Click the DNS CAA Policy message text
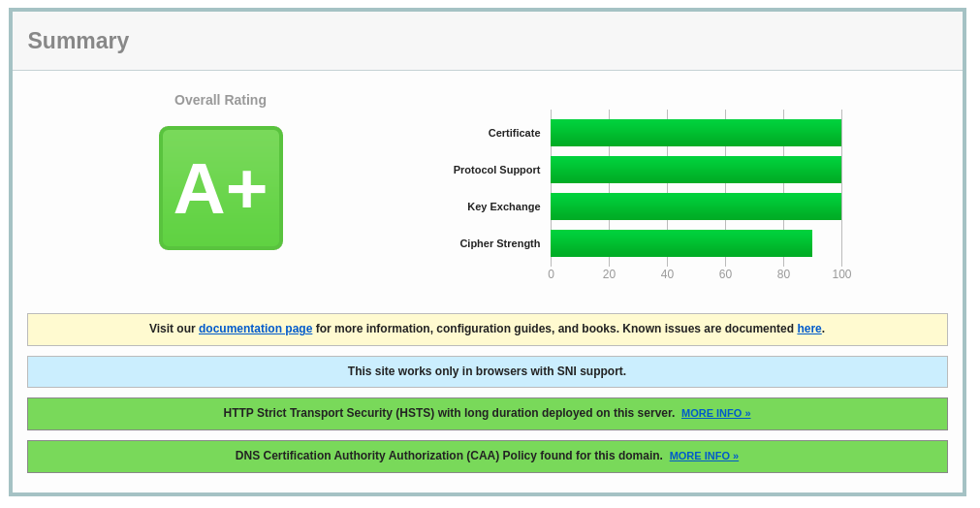Screen dimensions: 980x508 point(449,456)
